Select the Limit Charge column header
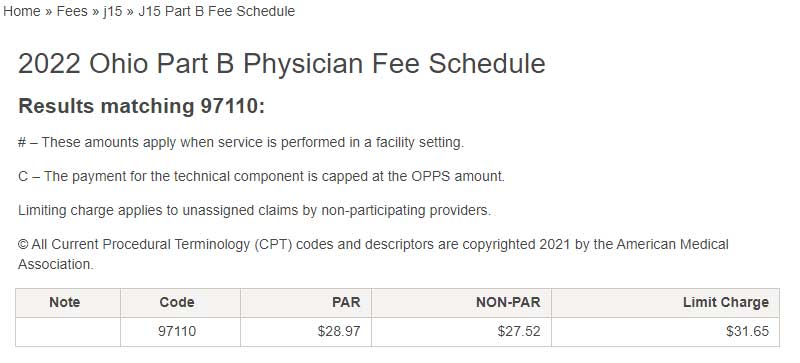 click(x=665, y=303)
